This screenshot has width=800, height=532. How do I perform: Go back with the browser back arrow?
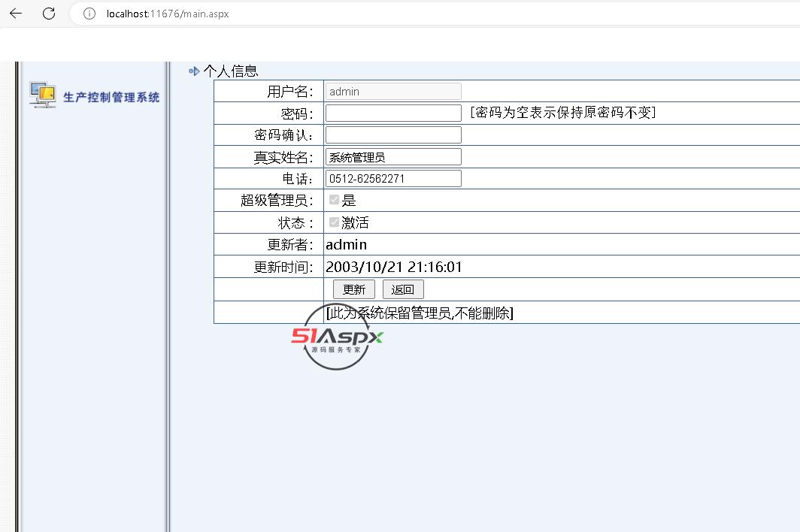[16, 14]
